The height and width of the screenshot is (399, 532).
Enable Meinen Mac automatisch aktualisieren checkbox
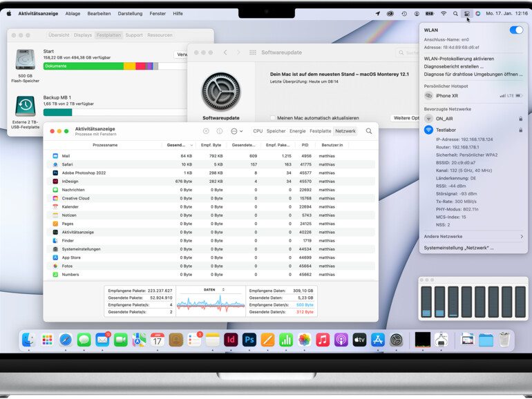coord(272,118)
